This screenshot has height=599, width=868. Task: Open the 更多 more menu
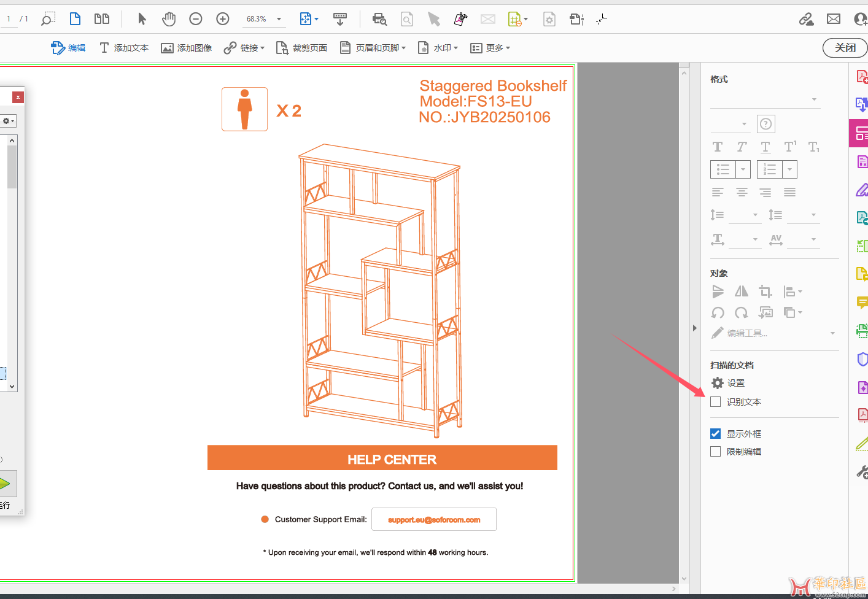(x=490, y=48)
